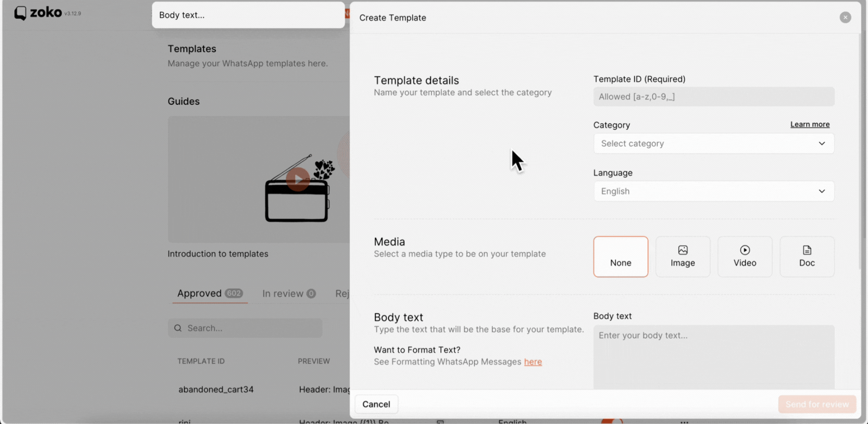Click the body text textarea
Viewport: 868px width, 424px height.
(x=713, y=357)
